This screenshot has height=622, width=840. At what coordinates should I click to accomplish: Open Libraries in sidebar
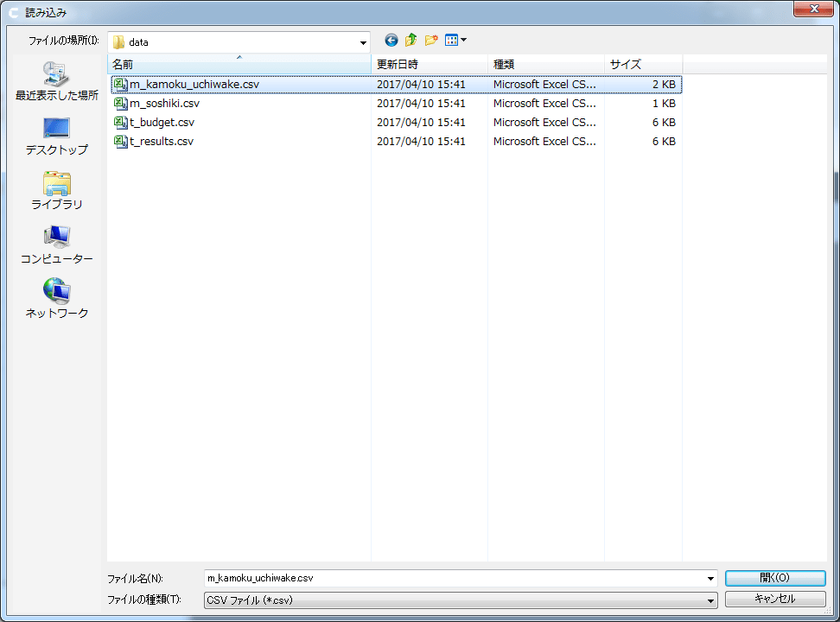pos(57,191)
